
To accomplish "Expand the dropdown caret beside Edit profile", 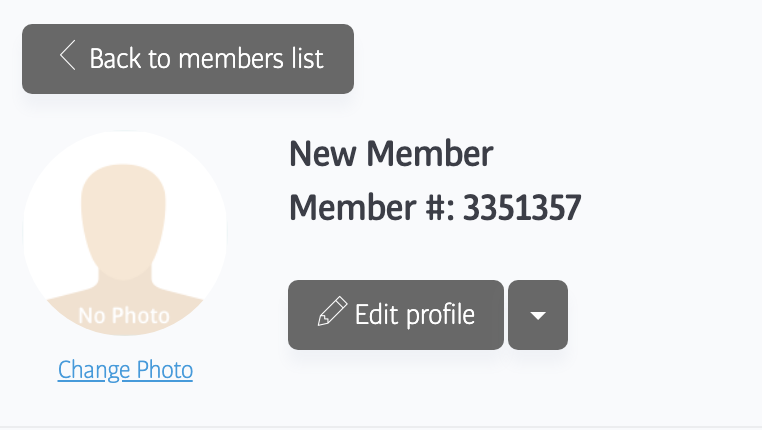I will tap(538, 315).
